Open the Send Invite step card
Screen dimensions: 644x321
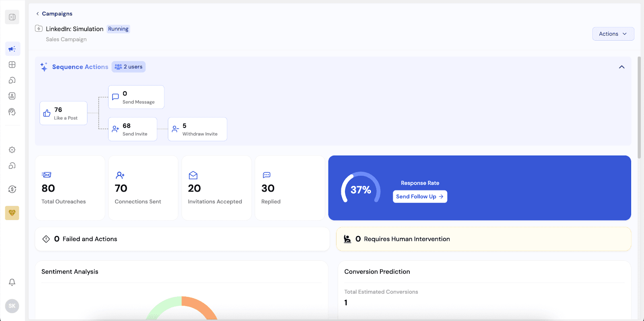[132, 129]
